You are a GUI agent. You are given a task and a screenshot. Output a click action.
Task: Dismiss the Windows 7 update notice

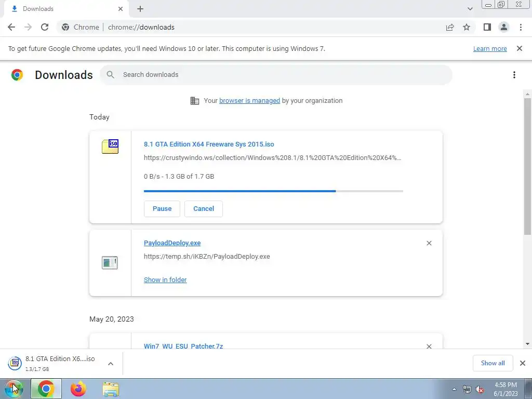[520, 48]
